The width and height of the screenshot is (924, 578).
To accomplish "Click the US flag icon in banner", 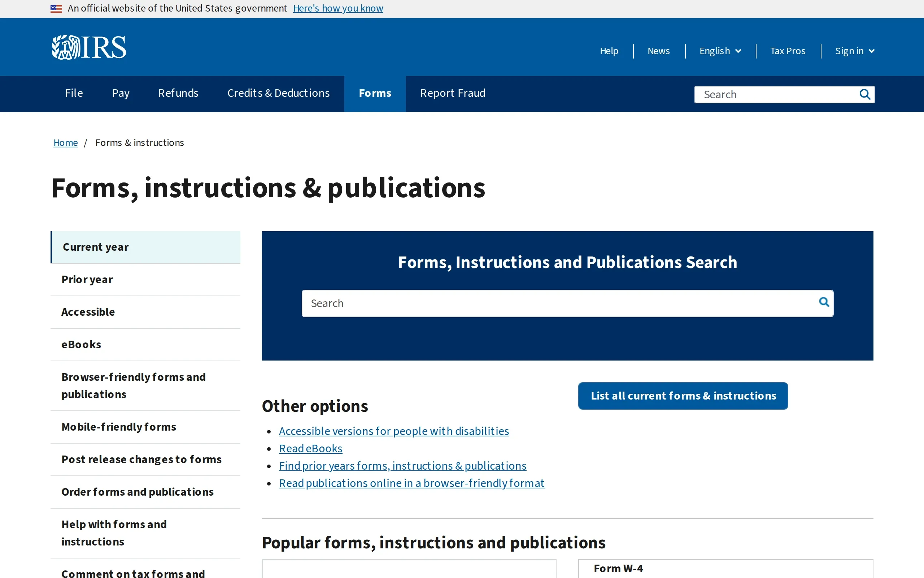I will click(x=56, y=8).
